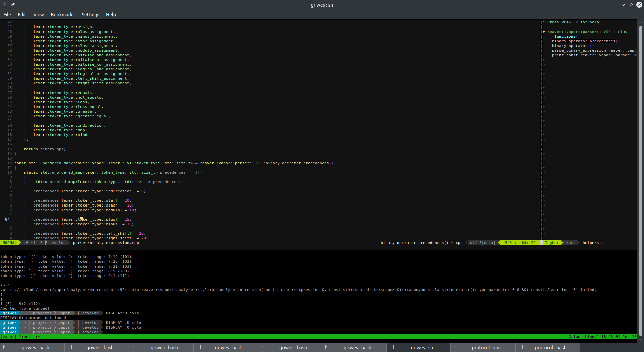Screen dimensions: 644x352
Task: Open the Edit menu
Action: click(x=22, y=15)
